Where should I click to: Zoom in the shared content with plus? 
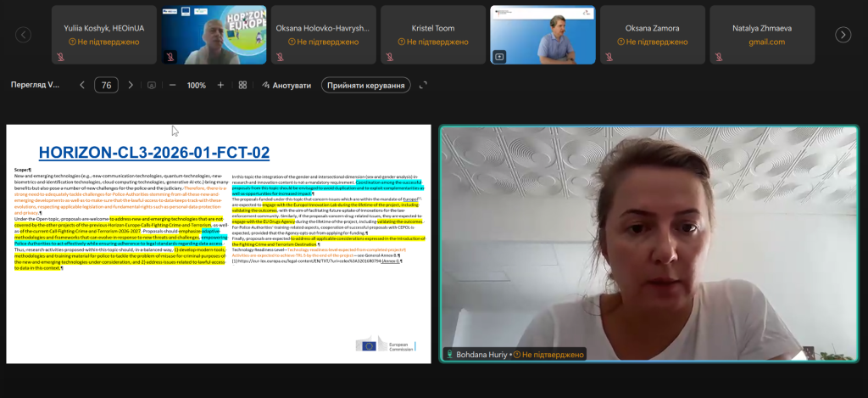(220, 86)
